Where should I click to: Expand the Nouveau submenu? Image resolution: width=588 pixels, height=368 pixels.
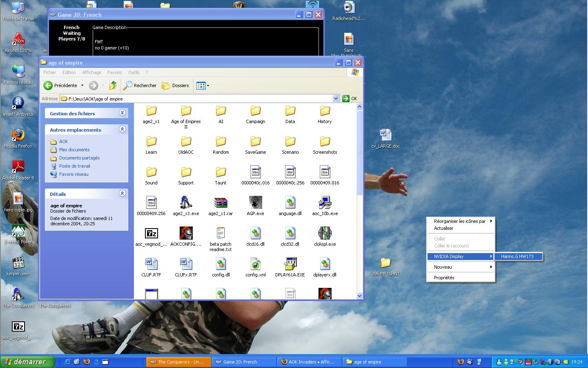(x=461, y=267)
